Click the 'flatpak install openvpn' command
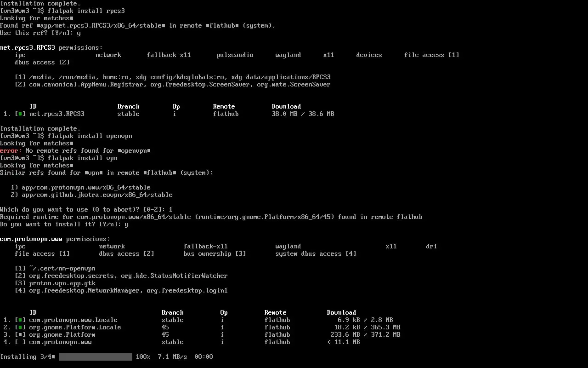 (x=90, y=136)
